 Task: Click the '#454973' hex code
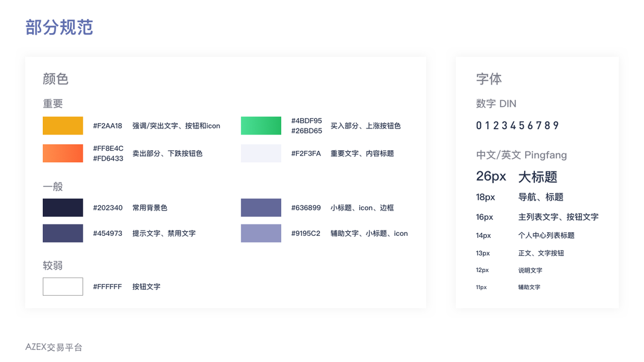pos(107,233)
